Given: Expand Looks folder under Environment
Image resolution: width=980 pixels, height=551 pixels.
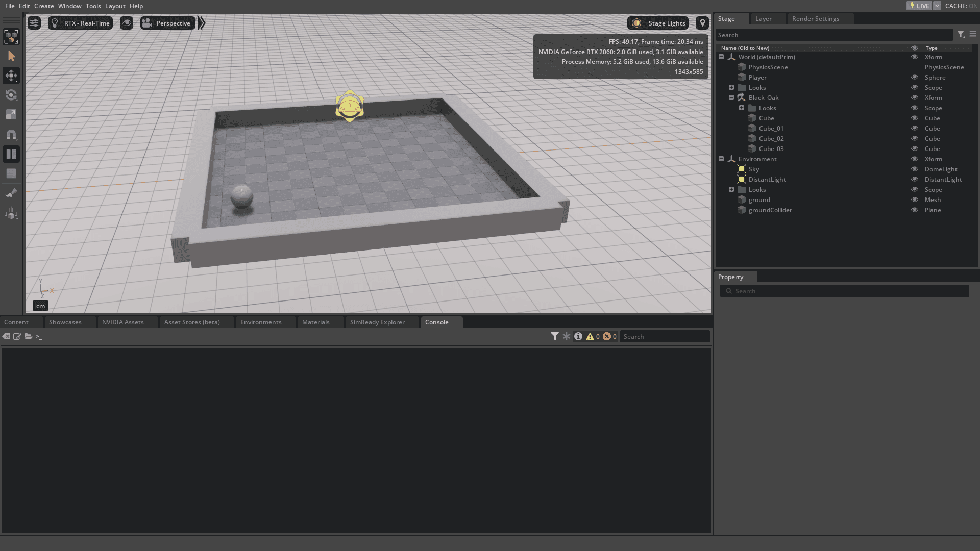Looking at the screenshot, I should 731,189.
